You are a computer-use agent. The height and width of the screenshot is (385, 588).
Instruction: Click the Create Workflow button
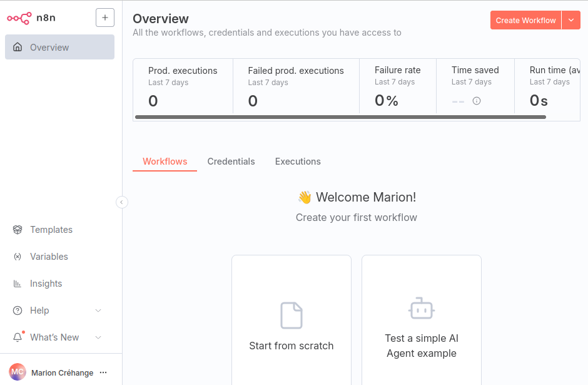pyautogui.click(x=525, y=20)
